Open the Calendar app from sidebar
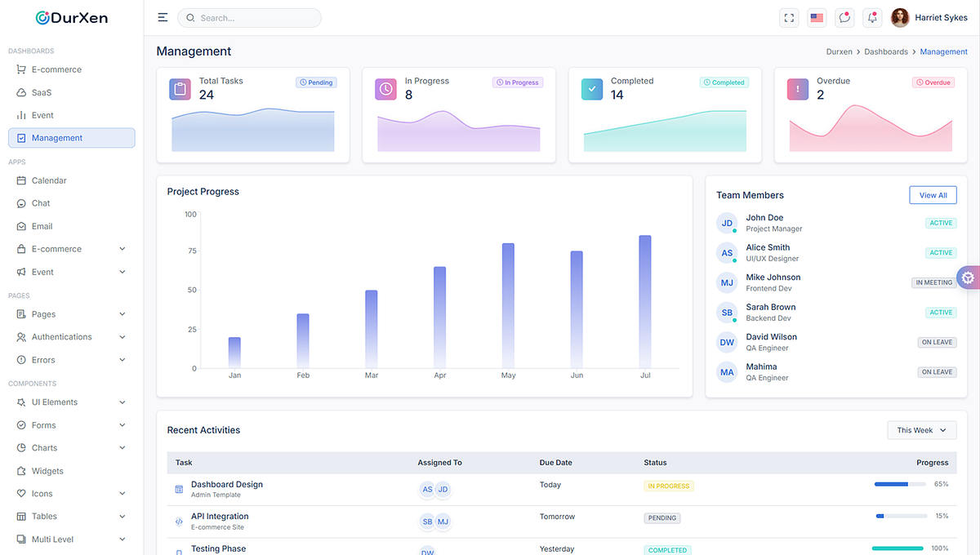Viewport: 980px width, 555px height. coord(48,180)
